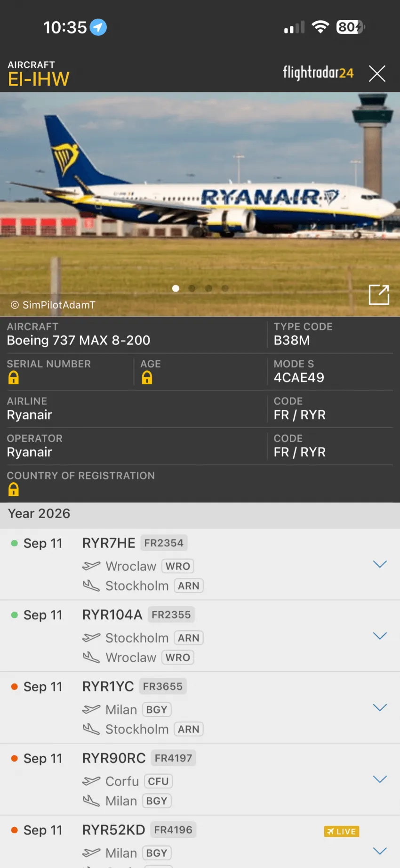Open the FR3655 flight number tag
The image size is (400, 868).
[163, 686]
